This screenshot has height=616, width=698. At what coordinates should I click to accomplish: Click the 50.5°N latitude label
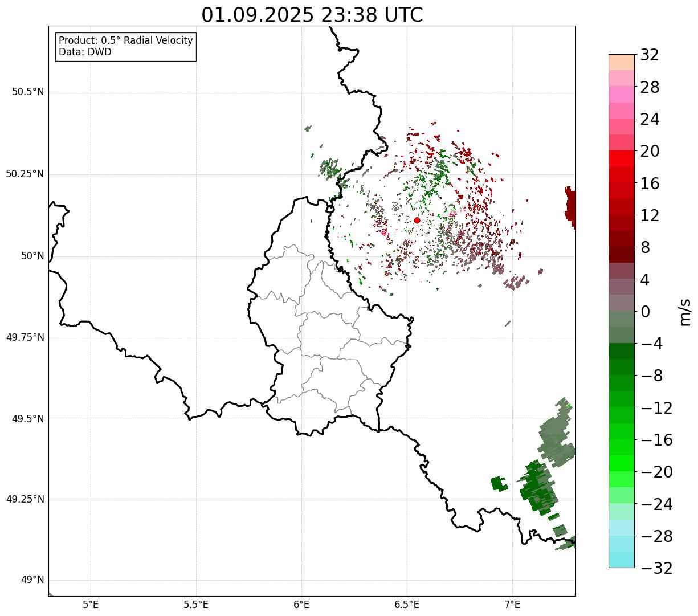[28, 92]
